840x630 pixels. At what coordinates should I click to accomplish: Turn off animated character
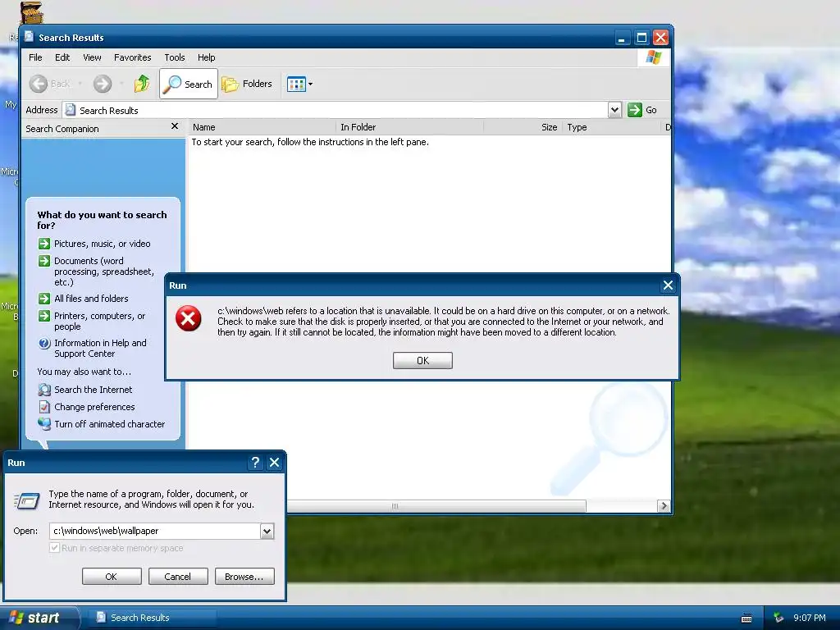point(109,424)
